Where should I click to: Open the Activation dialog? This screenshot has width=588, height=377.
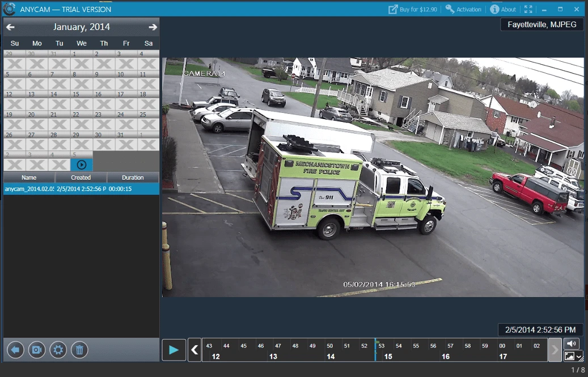tap(463, 10)
